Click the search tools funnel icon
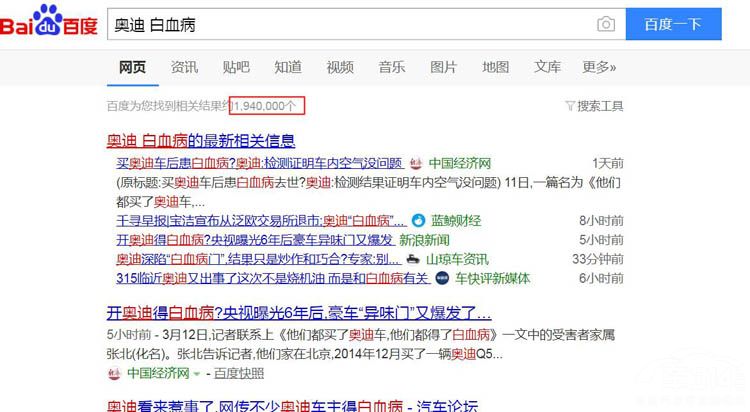 tap(570, 106)
